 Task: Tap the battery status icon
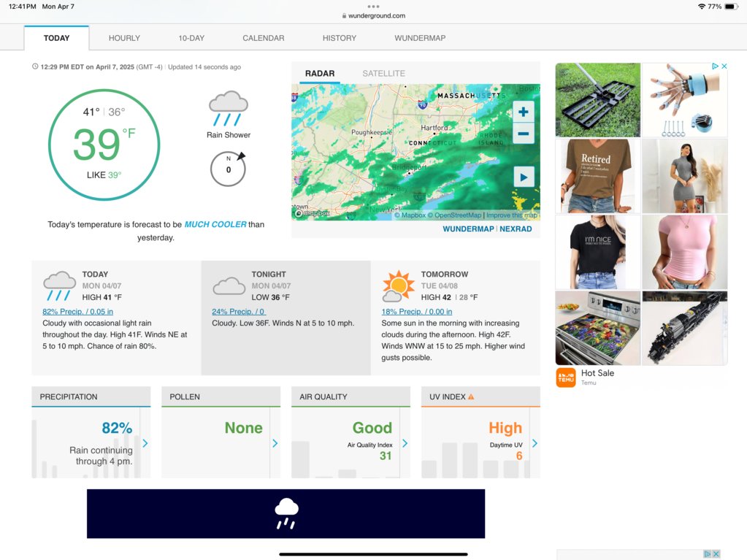(732, 7)
